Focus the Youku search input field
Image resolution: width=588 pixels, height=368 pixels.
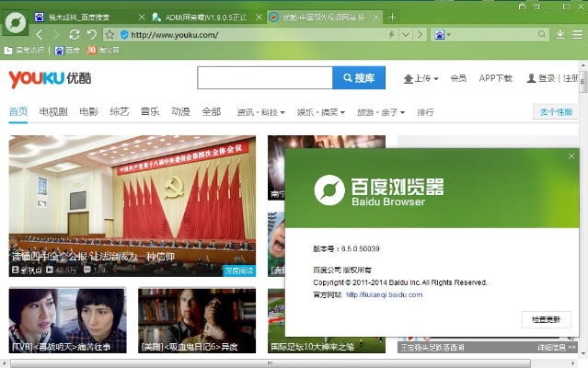265,78
